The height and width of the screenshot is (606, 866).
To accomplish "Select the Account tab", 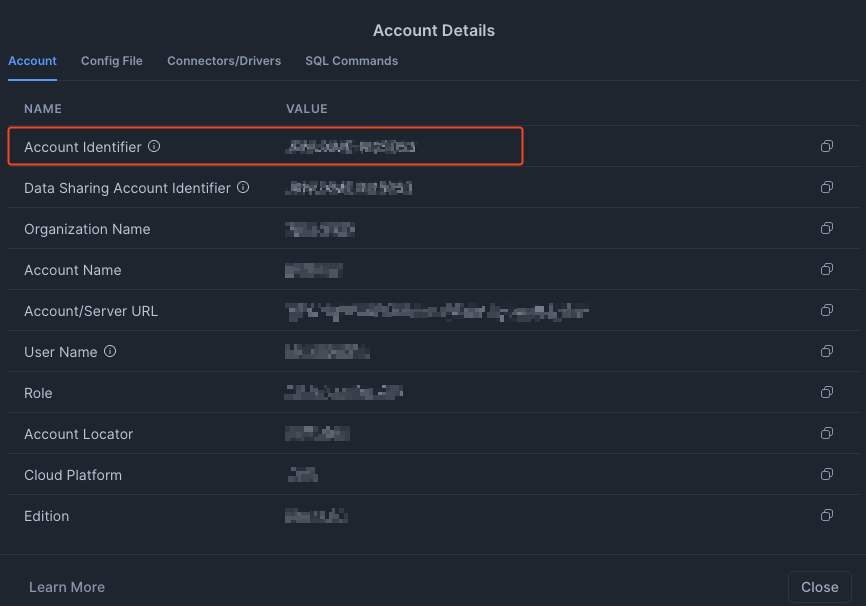I will (32, 61).
